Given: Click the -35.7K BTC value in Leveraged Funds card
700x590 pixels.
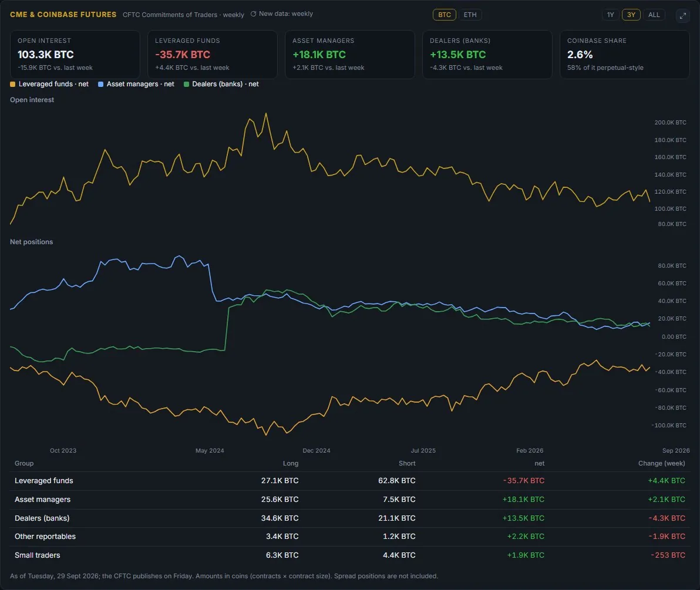Looking at the screenshot, I should pos(183,55).
